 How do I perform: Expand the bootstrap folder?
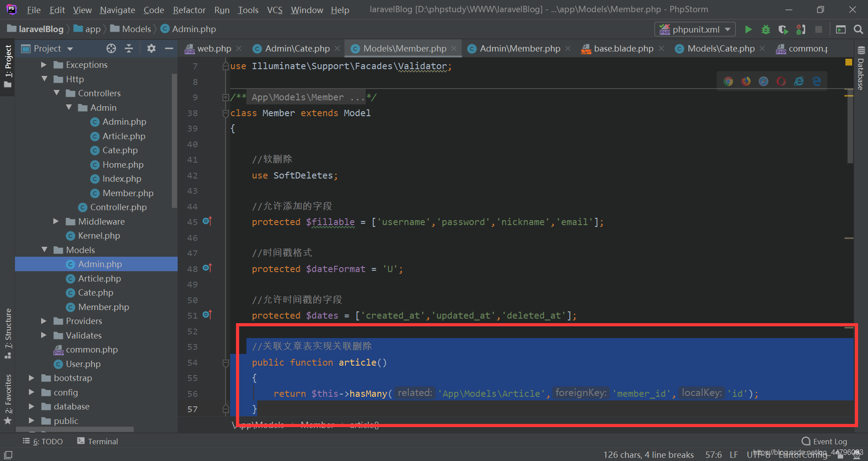[32, 378]
